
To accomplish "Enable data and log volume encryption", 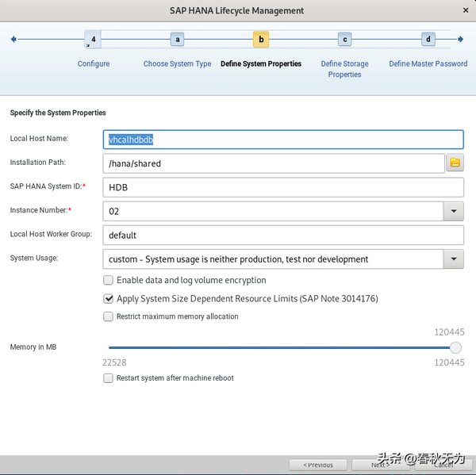I will 108,280.
